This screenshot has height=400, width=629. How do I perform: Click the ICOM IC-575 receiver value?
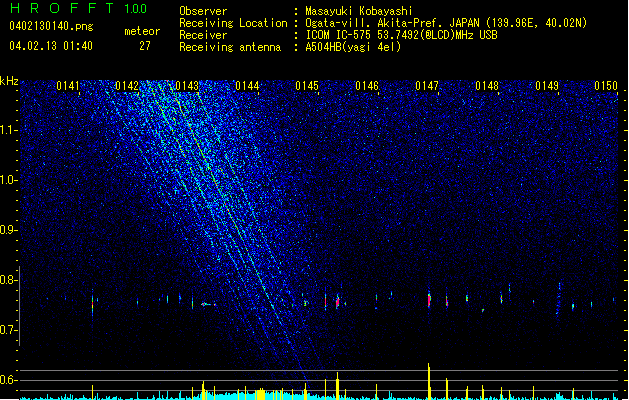click(x=401, y=35)
